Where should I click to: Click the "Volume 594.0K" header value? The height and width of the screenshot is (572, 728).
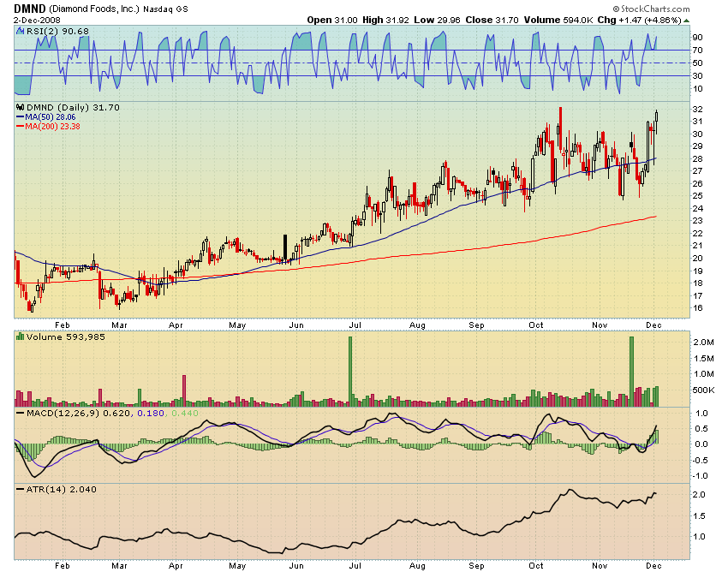click(558, 20)
